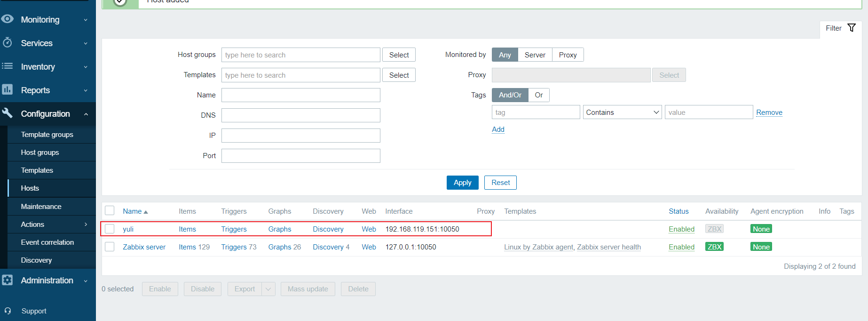868x321 pixels.
Task: Focus the Port filter field
Action: point(301,156)
